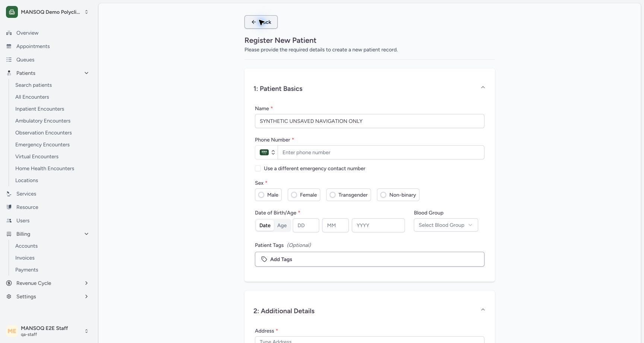Switch birth input to Age mode
The height and width of the screenshot is (343, 644).
[x=282, y=225]
